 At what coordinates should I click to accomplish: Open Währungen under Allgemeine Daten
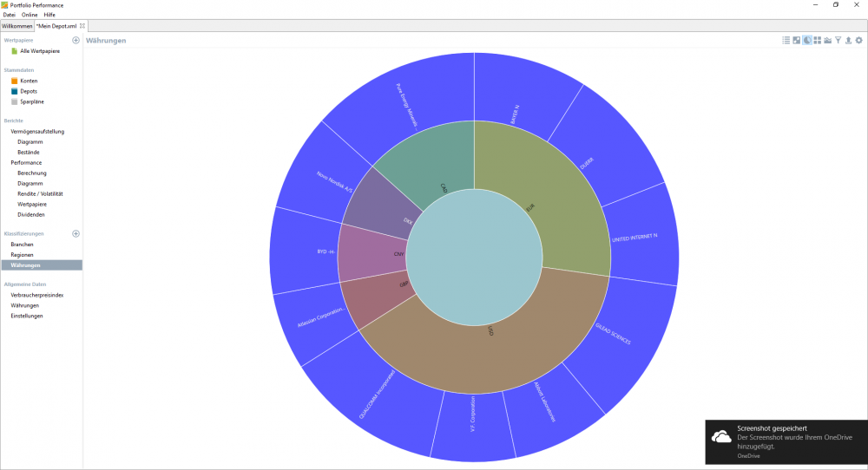(25, 305)
